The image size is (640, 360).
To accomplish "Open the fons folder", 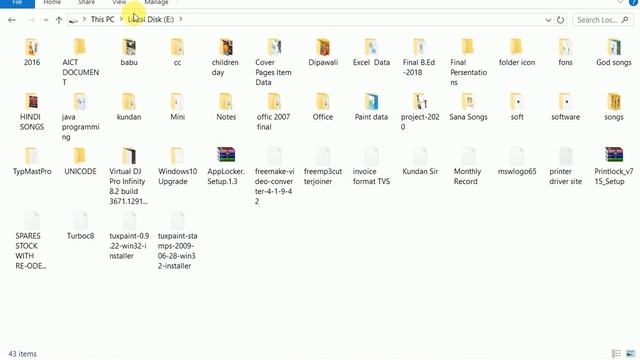I will 565,52.
